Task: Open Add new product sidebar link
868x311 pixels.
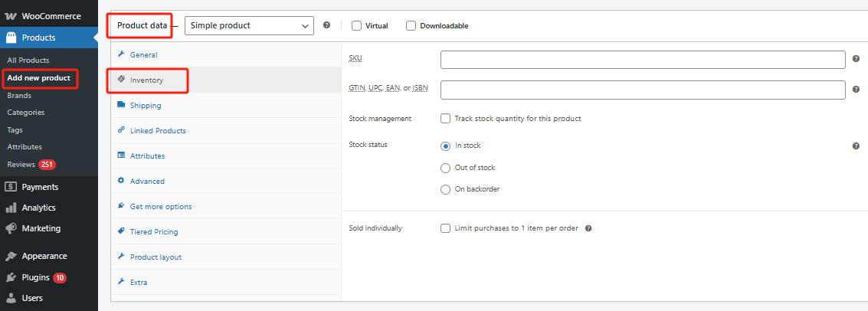Action: click(x=39, y=78)
